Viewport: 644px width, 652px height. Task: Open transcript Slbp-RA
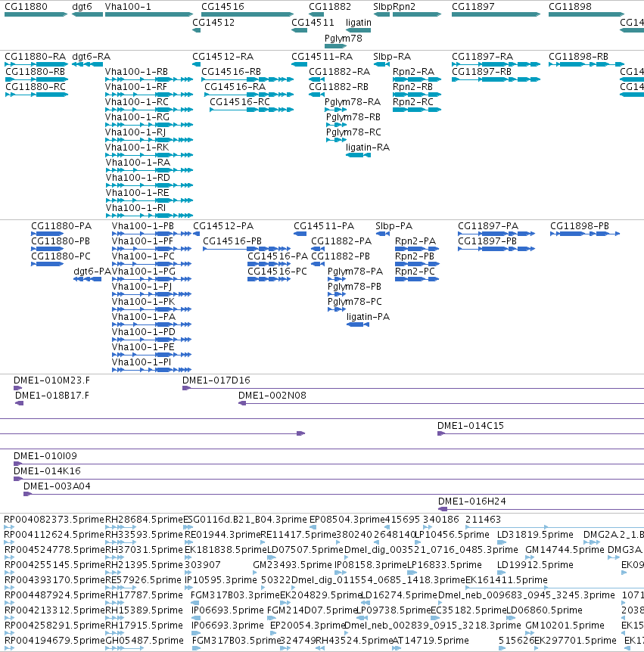[x=392, y=57]
